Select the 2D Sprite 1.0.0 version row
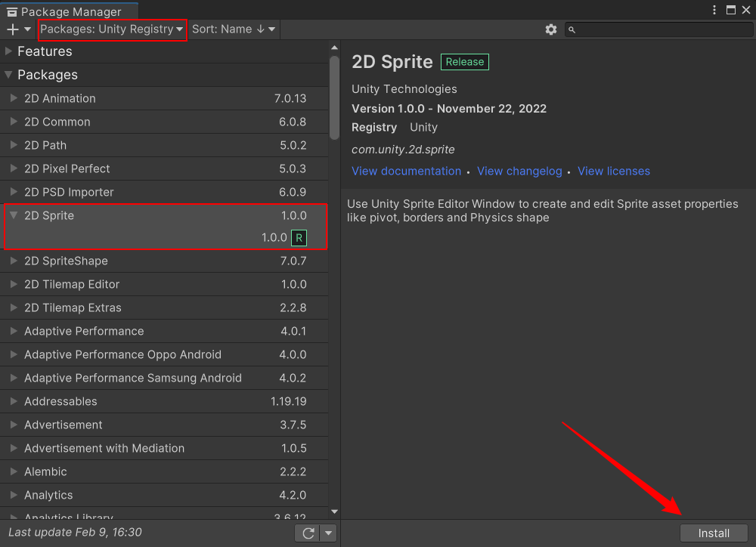This screenshot has height=547, width=756. click(166, 238)
